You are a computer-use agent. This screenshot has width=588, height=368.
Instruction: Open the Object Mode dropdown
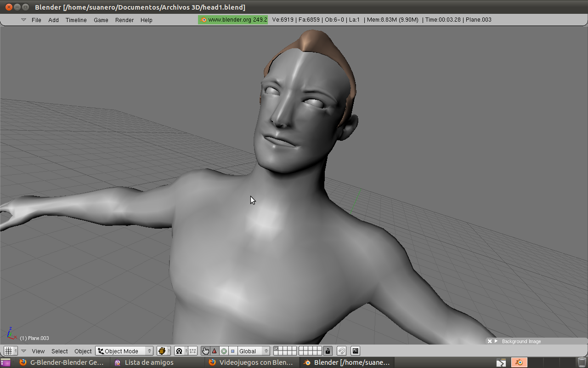click(124, 351)
